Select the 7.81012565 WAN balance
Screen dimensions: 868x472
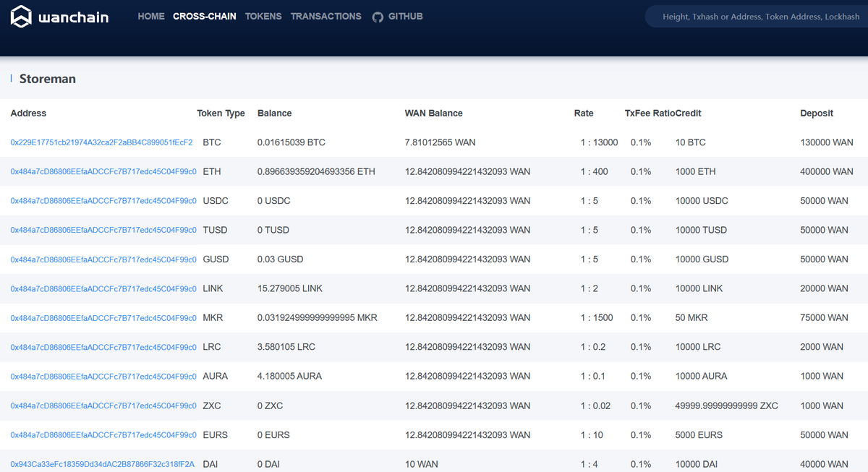(x=441, y=142)
